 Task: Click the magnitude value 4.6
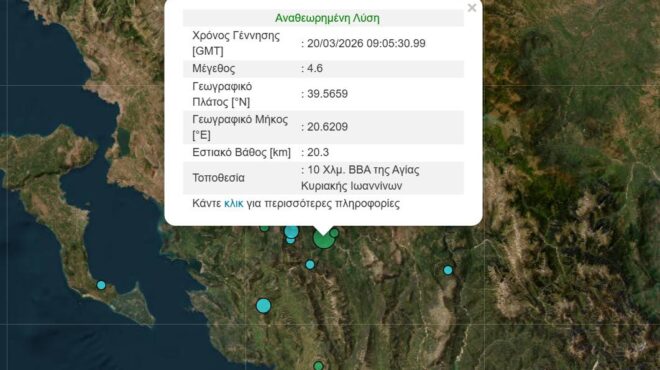315,68
